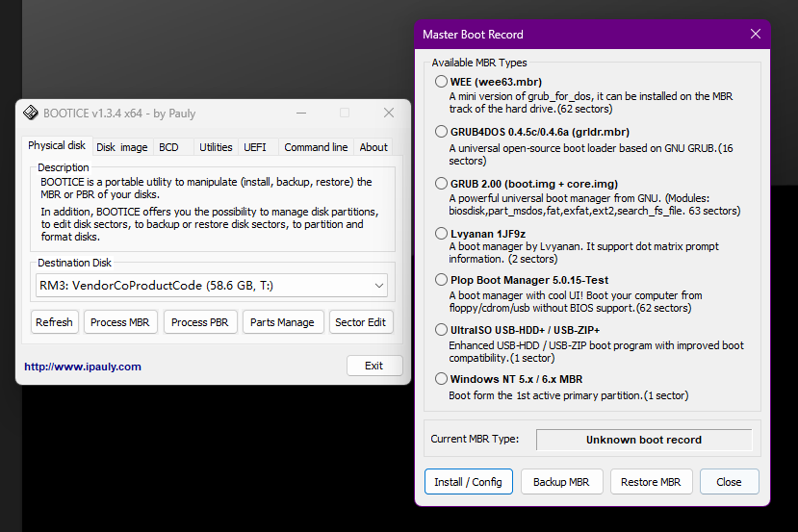Click the 'A universal open-source boot loader' description

coord(591,154)
